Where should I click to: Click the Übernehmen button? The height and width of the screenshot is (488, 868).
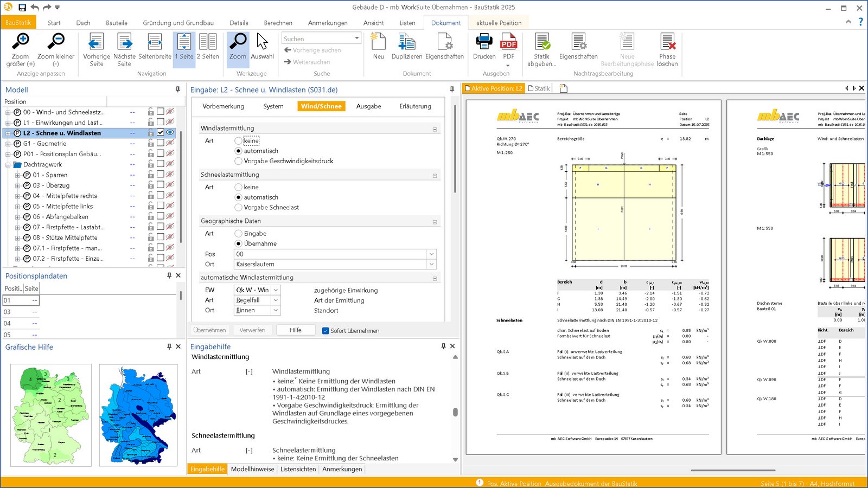[209, 330]
